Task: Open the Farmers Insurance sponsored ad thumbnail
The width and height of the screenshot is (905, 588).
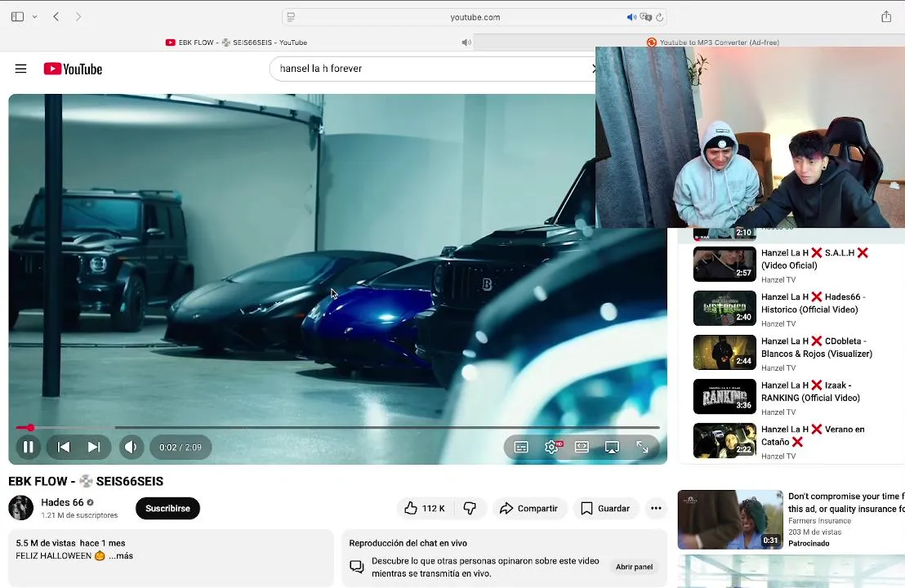Action: [x=730, y=519]
